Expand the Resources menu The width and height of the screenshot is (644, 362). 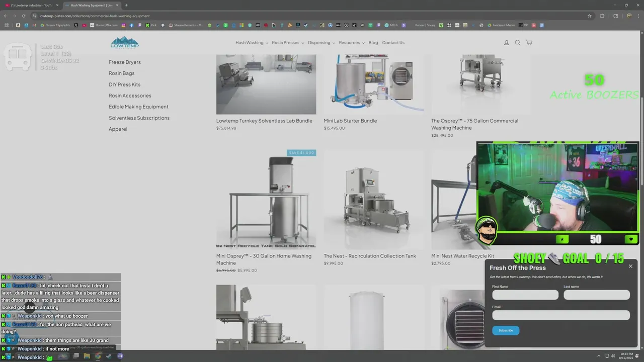tap(352, 43)
